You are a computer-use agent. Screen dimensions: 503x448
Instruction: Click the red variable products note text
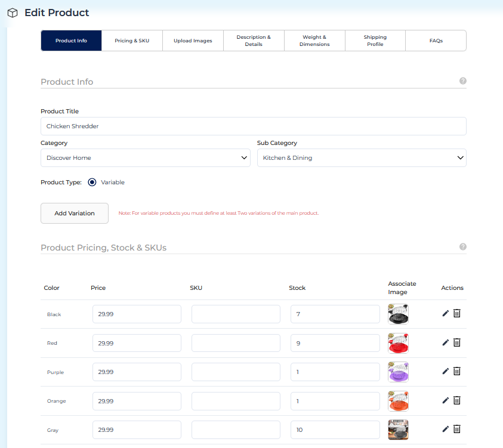point(218,213)
